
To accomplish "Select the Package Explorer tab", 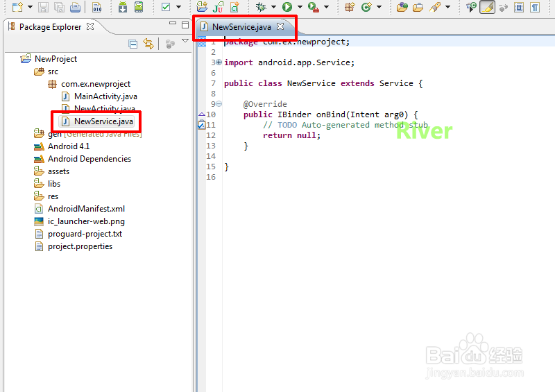I will 50,27.
